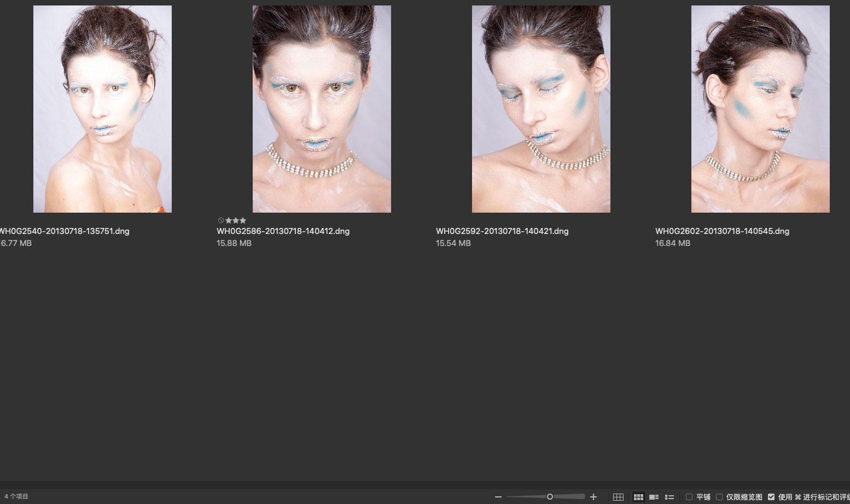Click filename WH0G2602-20130718-140545.dng
The image size is (850, 504).
pyautogui.click(x=722, y=231)
